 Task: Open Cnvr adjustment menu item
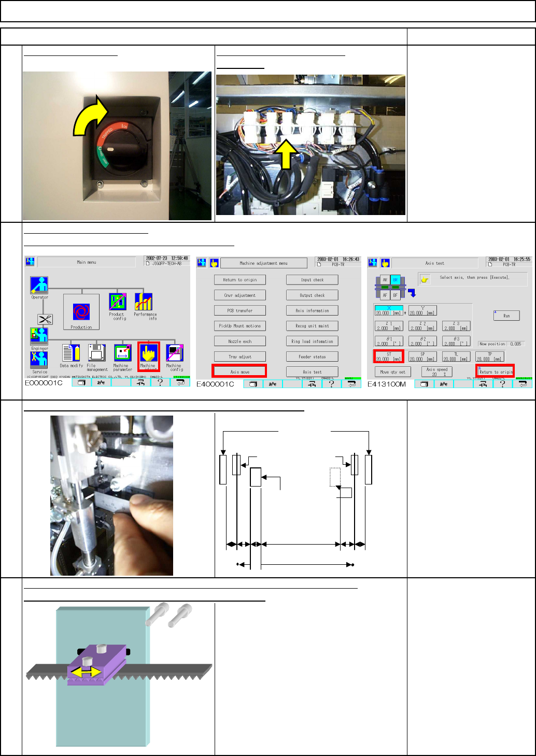[240, 295]
